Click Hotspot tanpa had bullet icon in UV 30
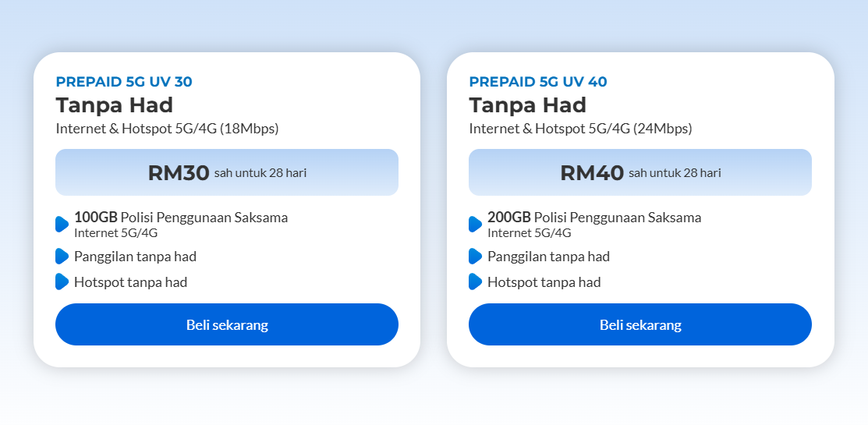This screenshot has height=425, width=868. 62,282
